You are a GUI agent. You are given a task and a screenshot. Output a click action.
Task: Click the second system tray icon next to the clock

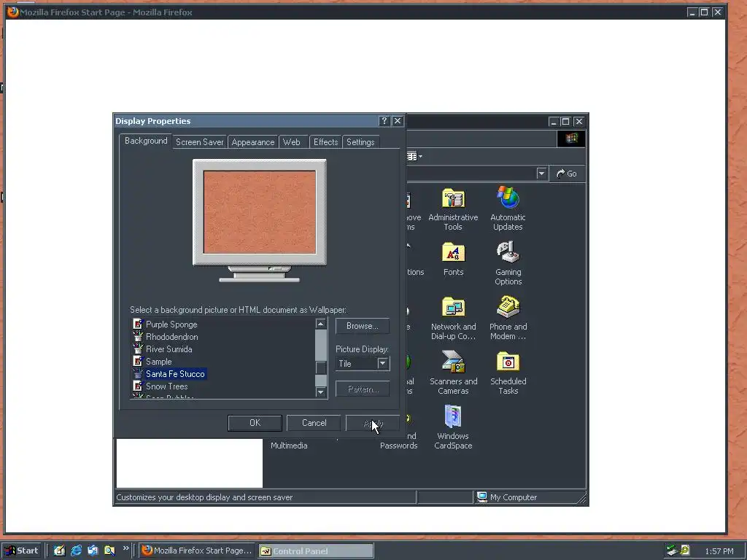coord(685,551)
